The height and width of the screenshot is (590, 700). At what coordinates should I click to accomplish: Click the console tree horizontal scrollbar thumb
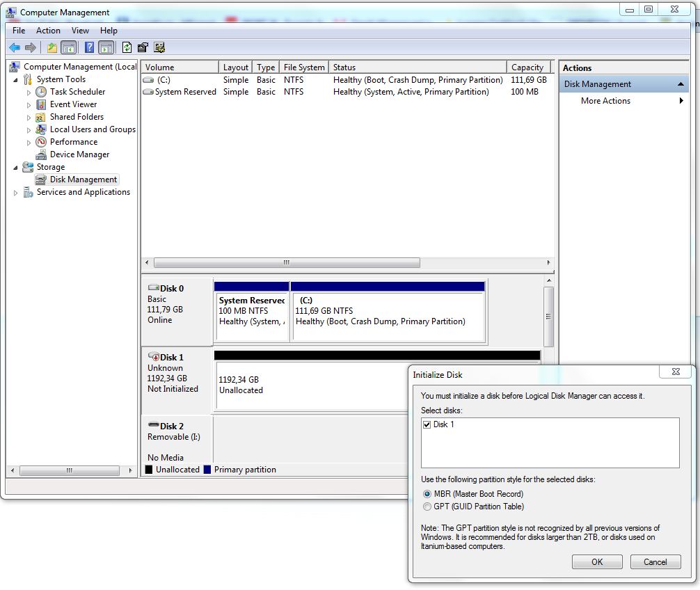(70, 470)
